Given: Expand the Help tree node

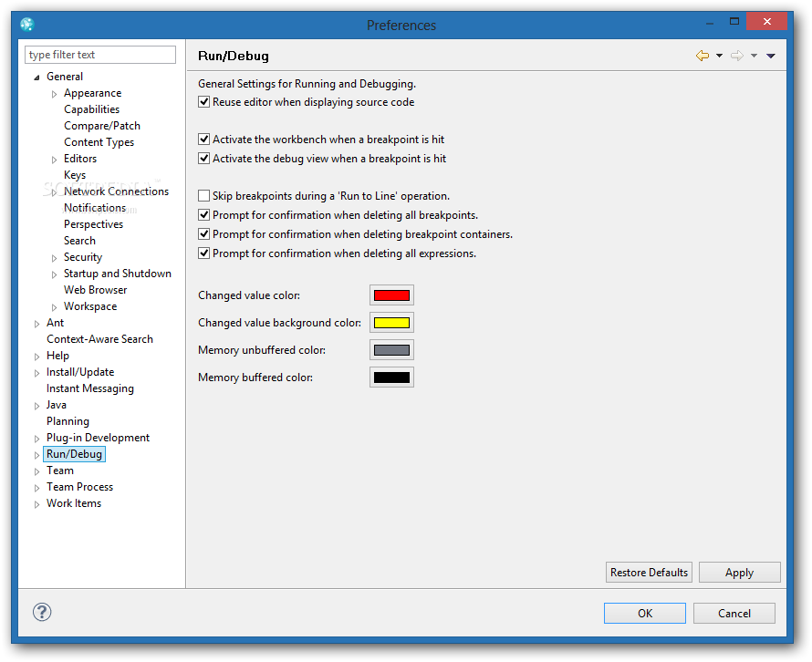Looking at the screenshot, I should (36, 357).
